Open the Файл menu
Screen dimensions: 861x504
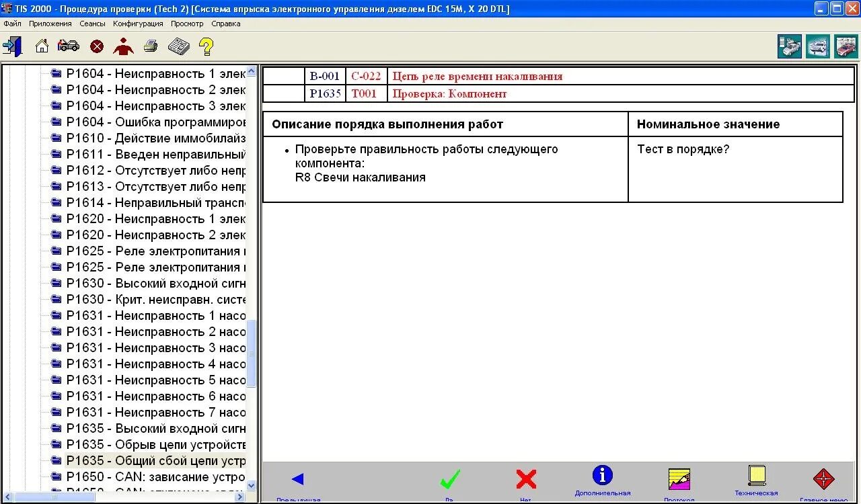click(x=12, y=24)
